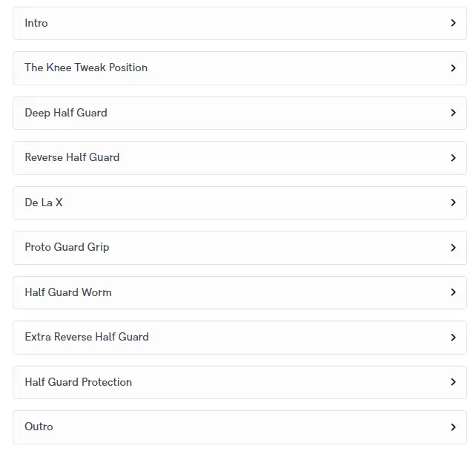The width and height of the screenshot is (476, 457).
Task: Click the chevron for Deep Half Guard
Action: pyautogui.click(x=453, y=113)
